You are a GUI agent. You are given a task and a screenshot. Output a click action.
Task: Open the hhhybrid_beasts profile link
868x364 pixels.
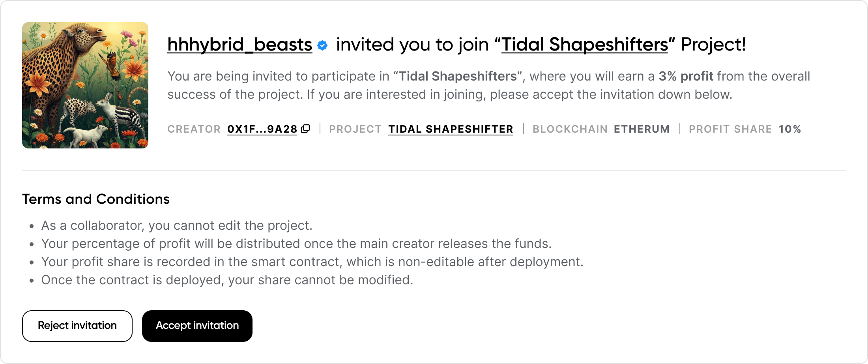(239, 45)
